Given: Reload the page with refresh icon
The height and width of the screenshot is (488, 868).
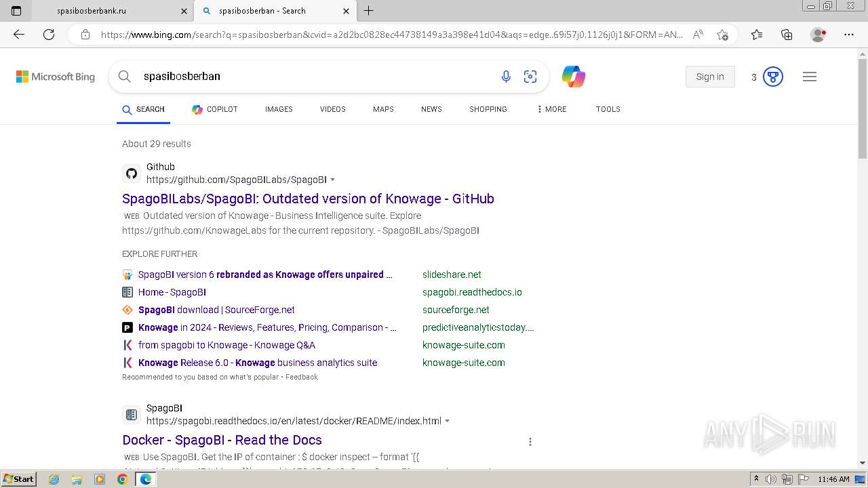Looking at the screenshot, I should [x=49, y=35].
